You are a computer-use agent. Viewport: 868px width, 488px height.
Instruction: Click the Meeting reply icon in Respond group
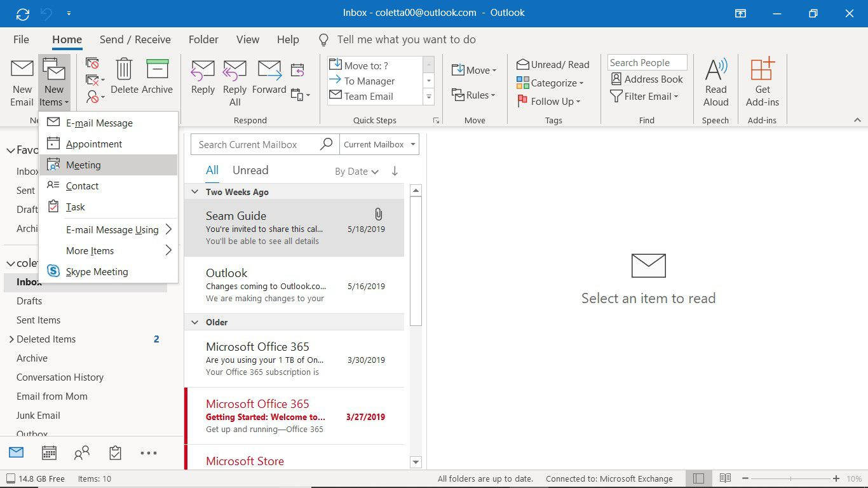[x=297, y=69]
